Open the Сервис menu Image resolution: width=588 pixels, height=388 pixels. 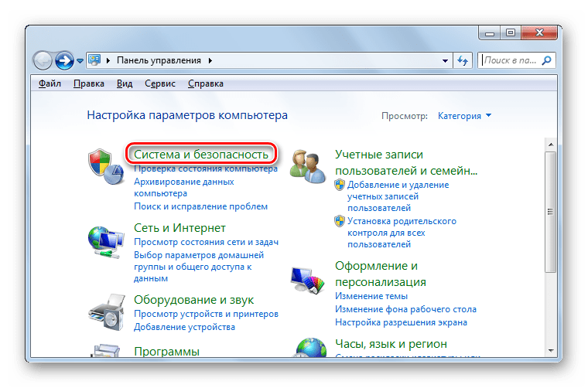(160, 83)
